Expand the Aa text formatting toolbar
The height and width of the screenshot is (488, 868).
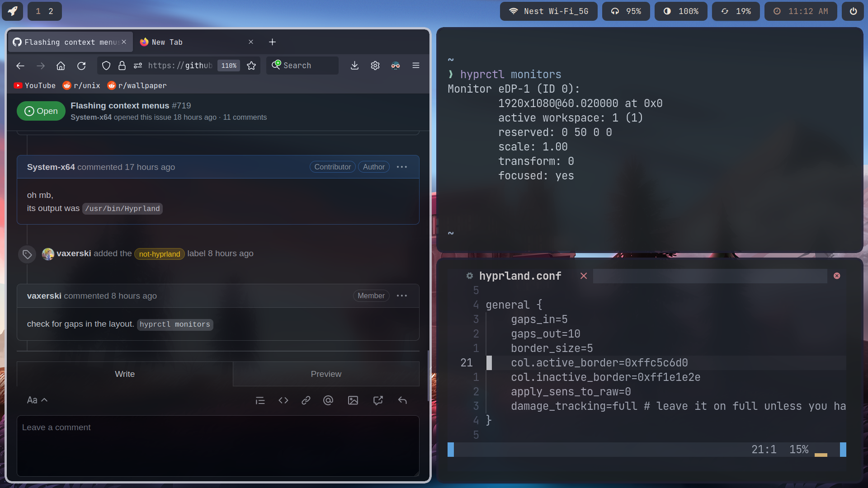[37, 400]
